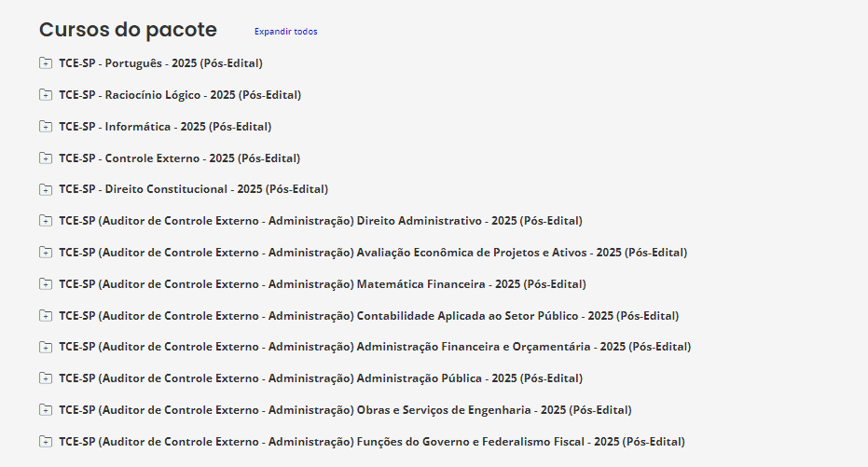Open TCE-SP Português 2025 course title
Viewport: 868px width, 467px height.
(160, 63)
